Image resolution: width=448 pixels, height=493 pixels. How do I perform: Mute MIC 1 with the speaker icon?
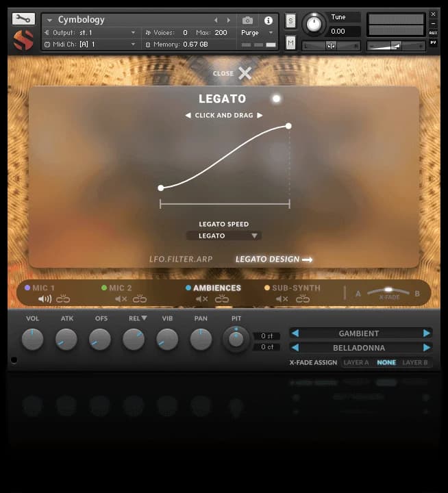point(45,299)
